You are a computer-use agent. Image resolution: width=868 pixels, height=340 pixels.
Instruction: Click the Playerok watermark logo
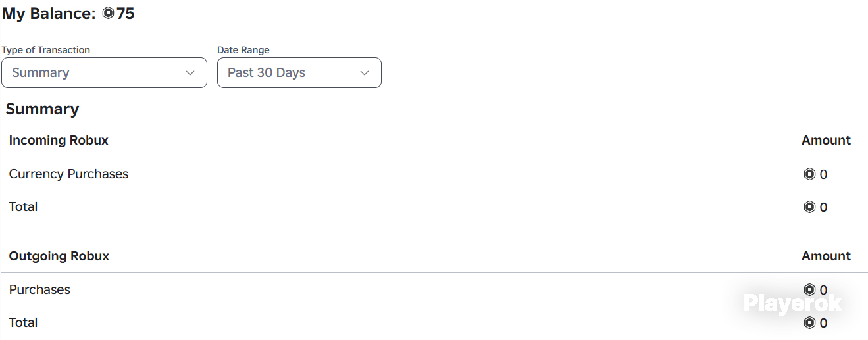pos(792,303)
